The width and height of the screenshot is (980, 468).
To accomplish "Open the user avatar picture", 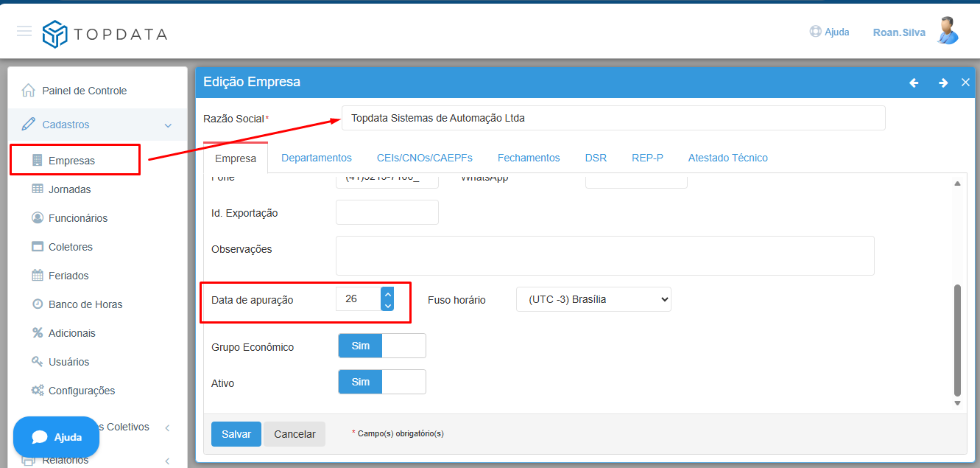I will [x=948, y=31].
